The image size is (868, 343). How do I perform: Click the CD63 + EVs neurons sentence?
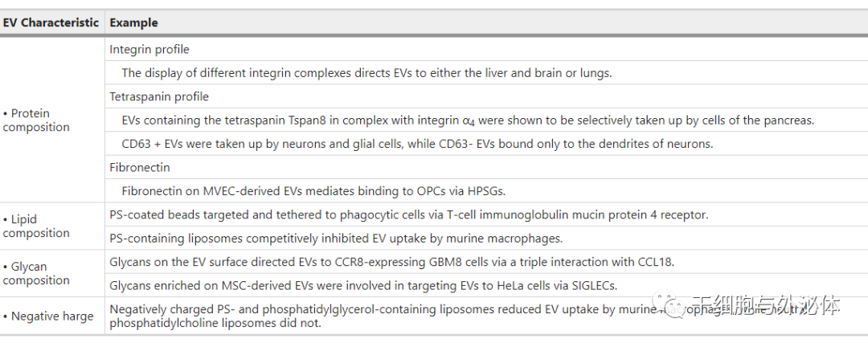(417, 144)
